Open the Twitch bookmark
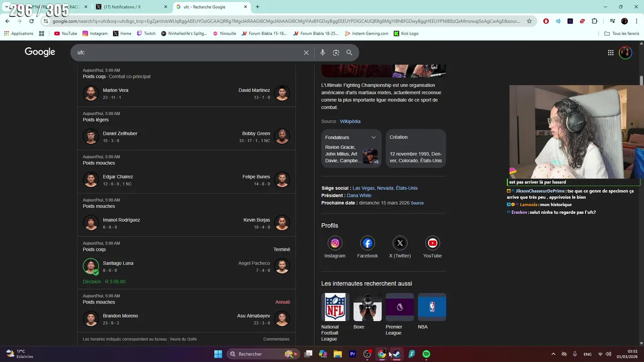644x362 pixels. pyautogui.click(x=146, y=33)
